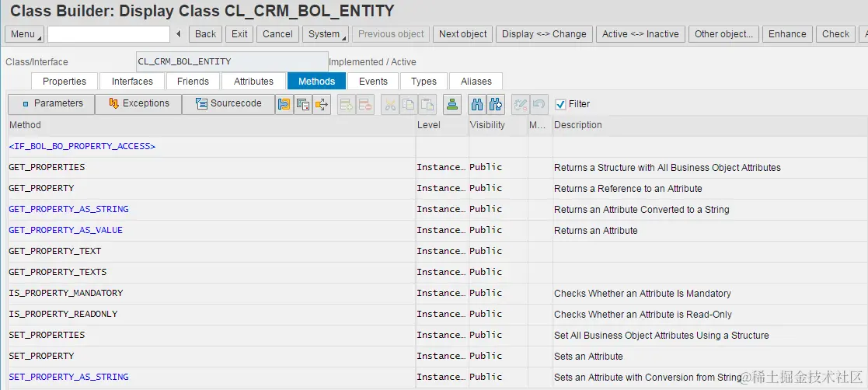Open the Sourcecode view
868x390 pixels.
[228, 103]
